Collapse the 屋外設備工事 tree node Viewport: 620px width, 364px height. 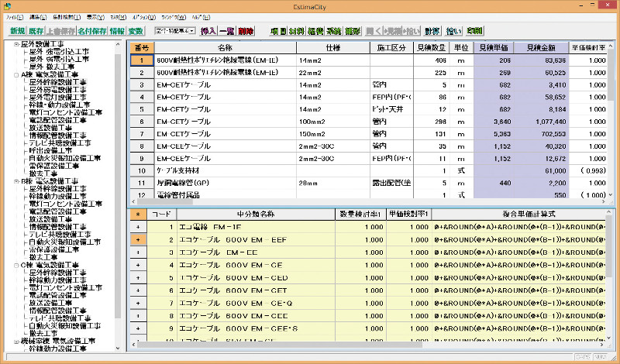click(x=16, y=44)
